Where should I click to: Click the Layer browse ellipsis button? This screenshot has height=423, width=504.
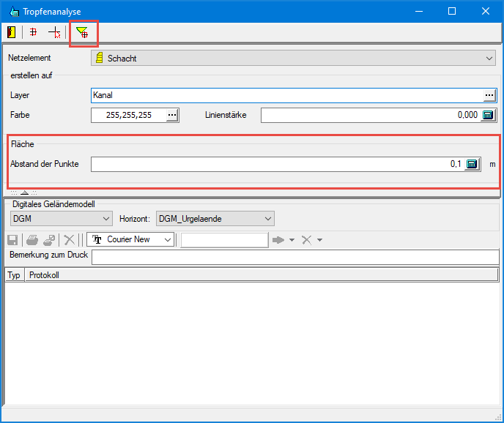(x=489, y=95)
